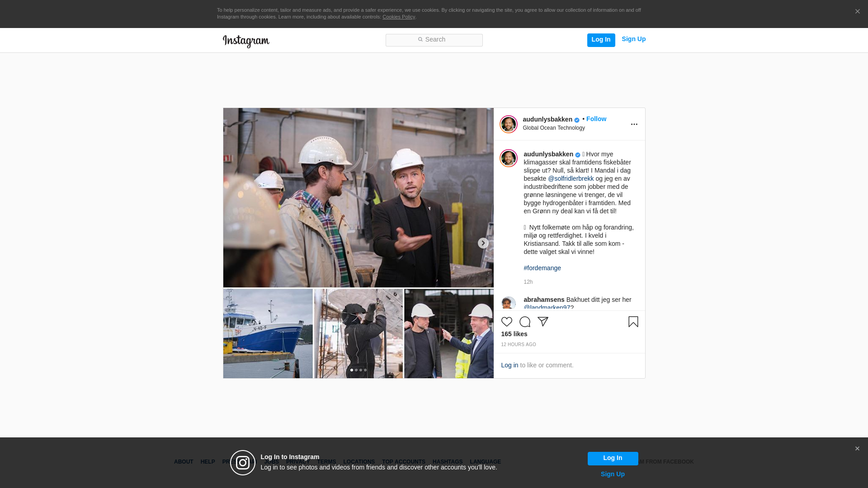Image resolution: width=868 pixels, height=488 pixels.
Task: Click the Instagram camera icon in login banner
Action: pyautogui.click(x=243, y=463)
